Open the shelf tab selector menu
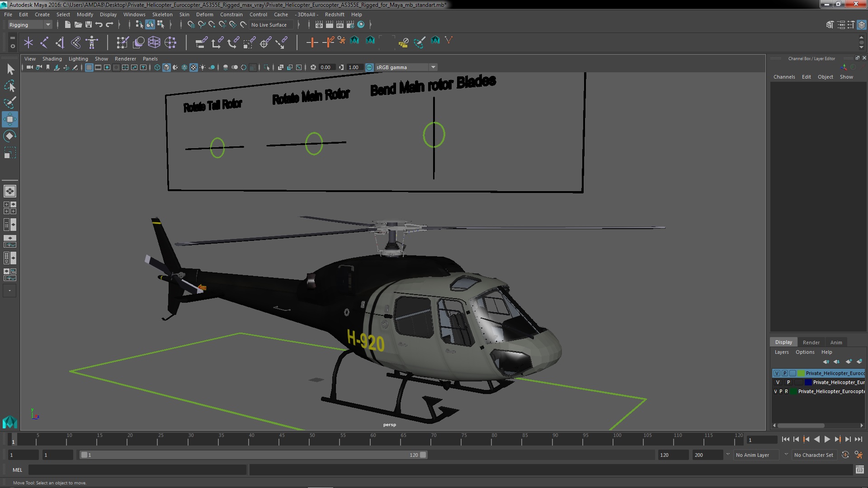868x488 pixels. pos(12,38)
